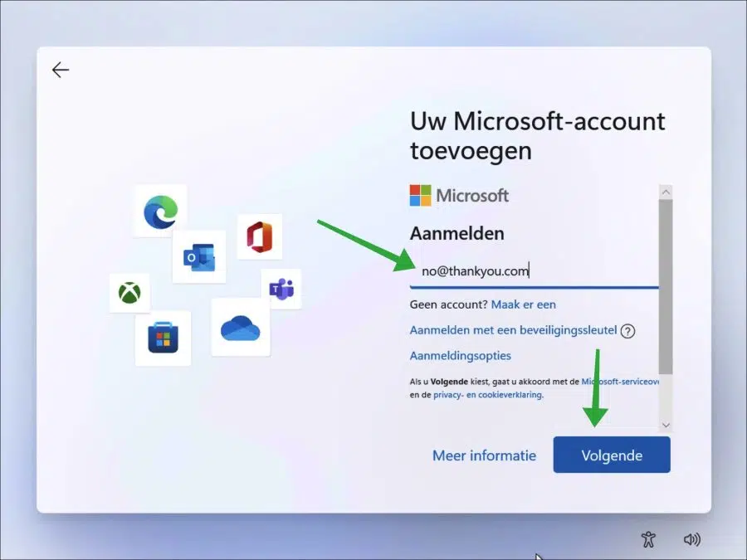Click the 'Aanmelden' heading text
Viewport: 747px width, 560px height.
pos(456,234)
